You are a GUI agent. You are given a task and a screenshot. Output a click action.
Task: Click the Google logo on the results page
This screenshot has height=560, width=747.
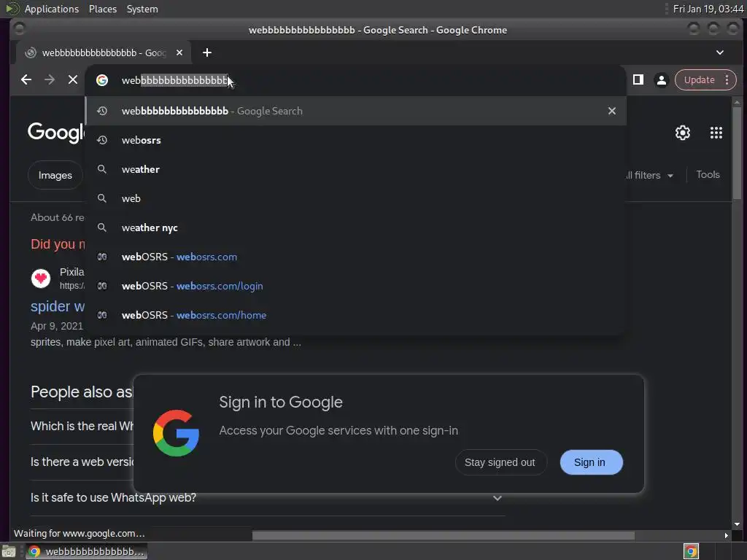point(55,133)
